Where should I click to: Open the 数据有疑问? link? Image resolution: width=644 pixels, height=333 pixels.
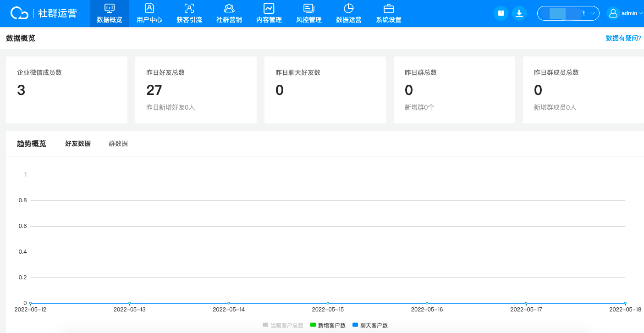[x=623, y=38]
